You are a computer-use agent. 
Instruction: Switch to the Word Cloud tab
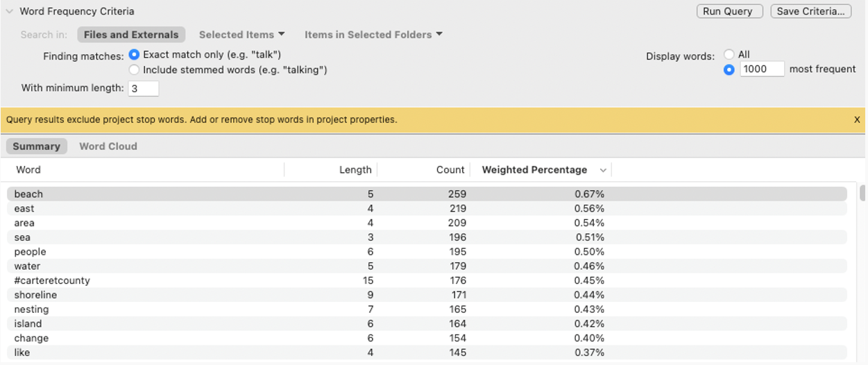point(108,146)
